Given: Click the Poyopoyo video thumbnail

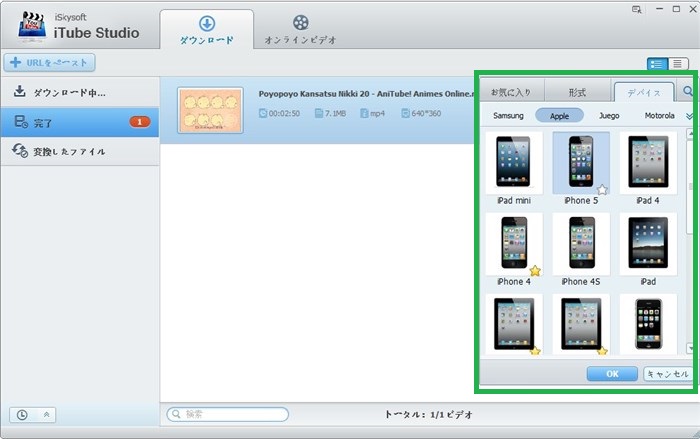Looking at the screenshot, I should point(210,110).
